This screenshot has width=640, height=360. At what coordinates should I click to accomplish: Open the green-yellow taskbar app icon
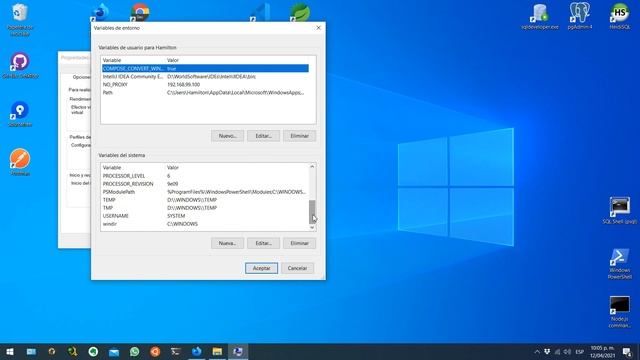pyautogui.click(x=72, y=351)
